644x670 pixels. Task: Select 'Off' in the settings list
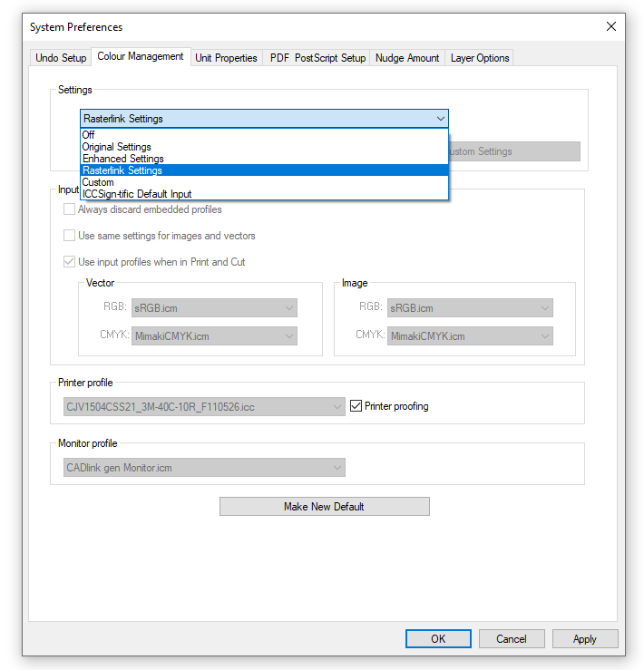coord(89,135)
